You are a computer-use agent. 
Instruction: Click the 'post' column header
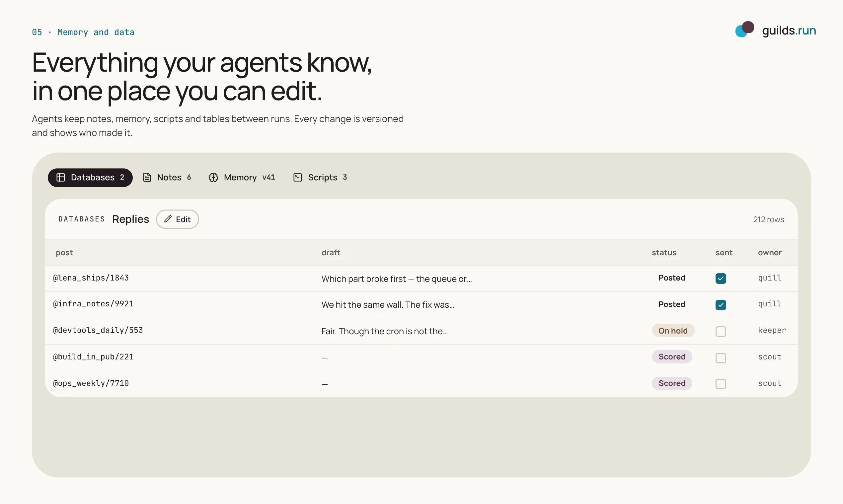[64, 253]
